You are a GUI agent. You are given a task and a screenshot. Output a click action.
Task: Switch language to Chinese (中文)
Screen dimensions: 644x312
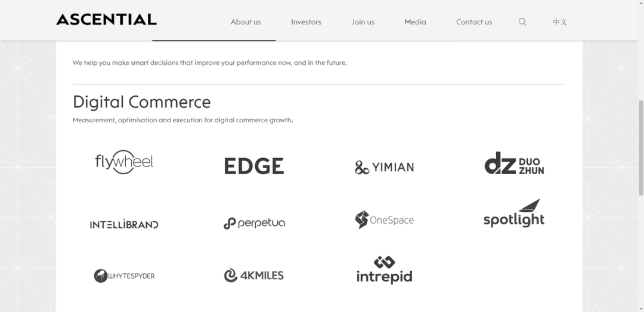[x=560, y=22]
